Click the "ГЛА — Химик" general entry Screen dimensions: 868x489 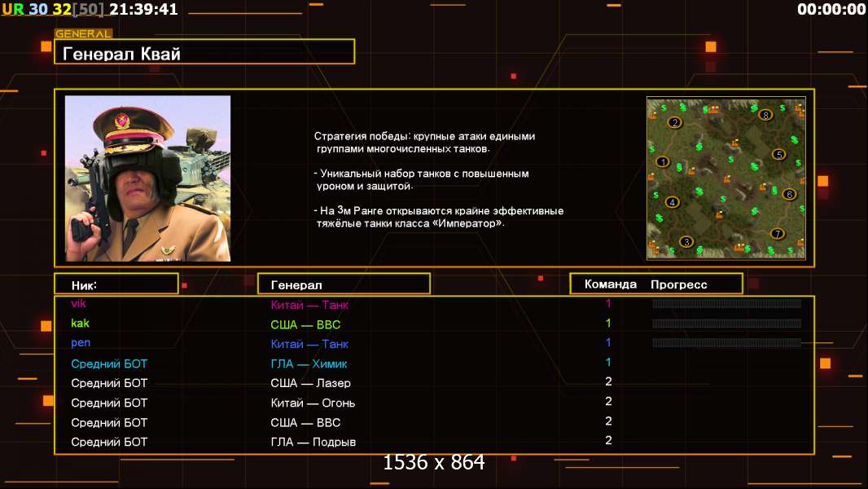click(x=309, y=363)
